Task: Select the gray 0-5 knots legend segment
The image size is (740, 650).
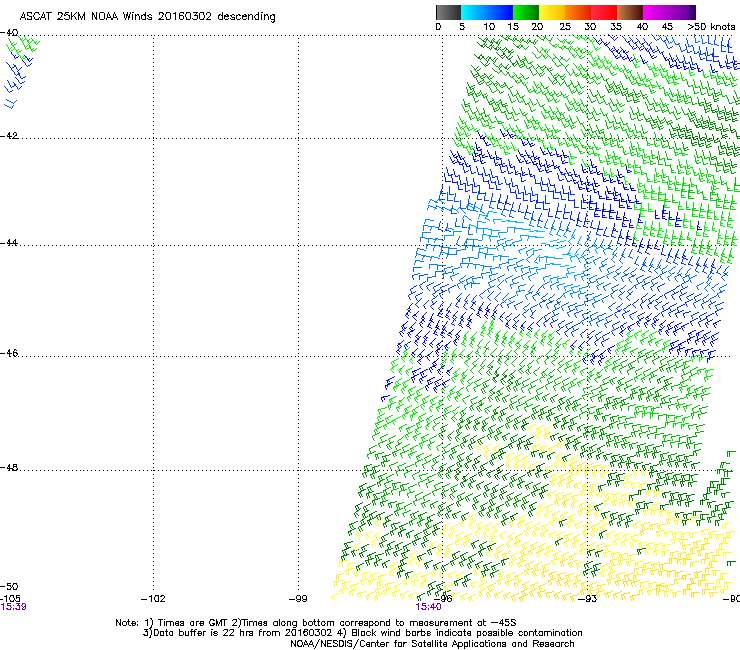Action: click(x=448, y=12)
